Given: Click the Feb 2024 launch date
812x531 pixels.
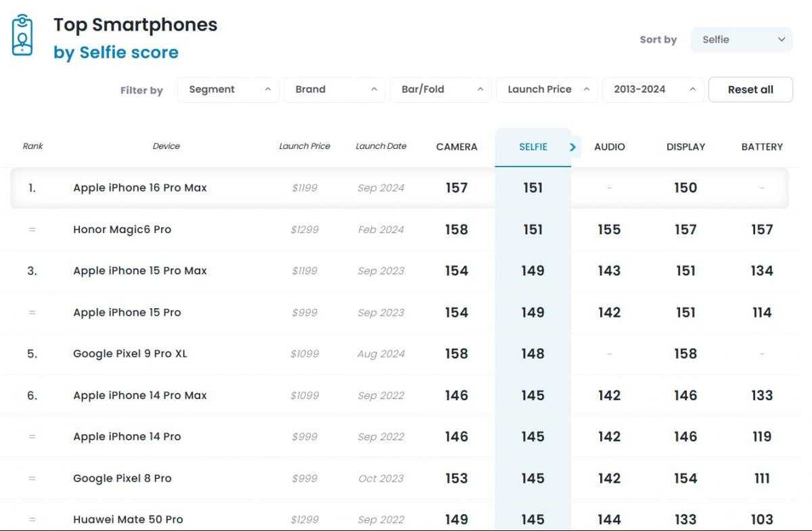Looking at the screenshot, I should pos(381,230).
